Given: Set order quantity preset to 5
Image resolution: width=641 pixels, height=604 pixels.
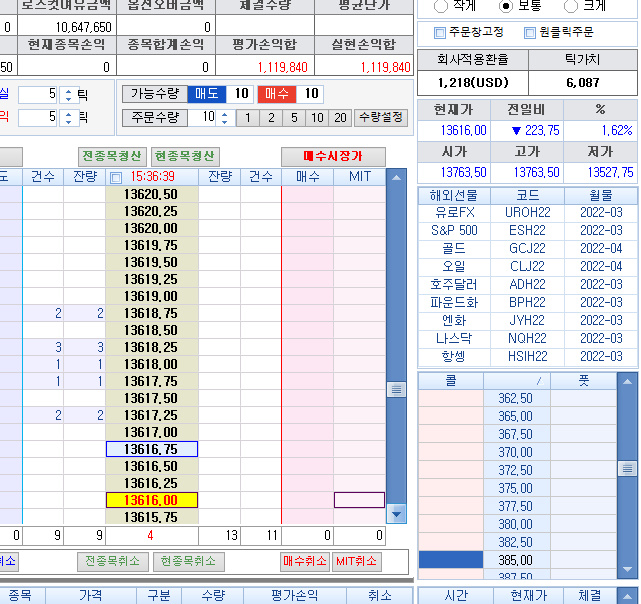Looking at the screenshot, I should [293, 118].
